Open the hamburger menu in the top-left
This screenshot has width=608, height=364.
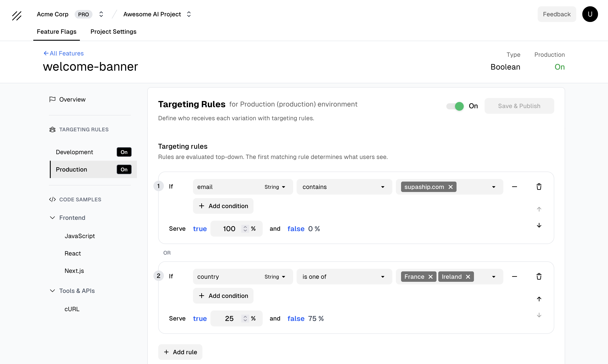point(17,16)
